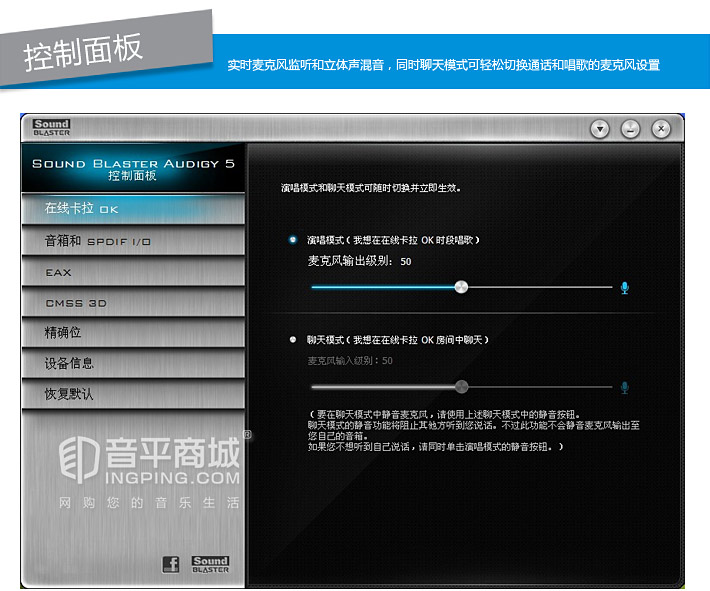Mute the microphone in 演唱模式
Image resolution: width=710 pixels, height=591 pixels.
point(624,288)
